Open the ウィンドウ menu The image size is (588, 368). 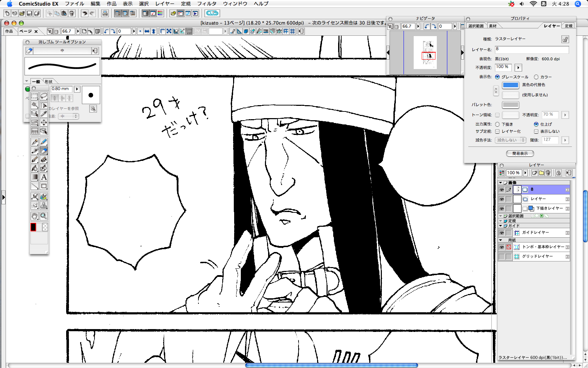pos(235,4)
